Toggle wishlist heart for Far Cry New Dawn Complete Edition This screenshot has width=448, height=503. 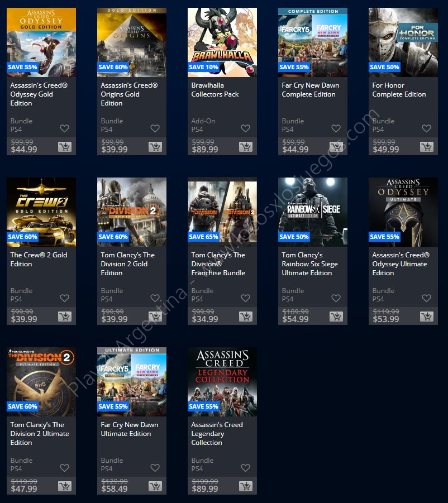336,128
